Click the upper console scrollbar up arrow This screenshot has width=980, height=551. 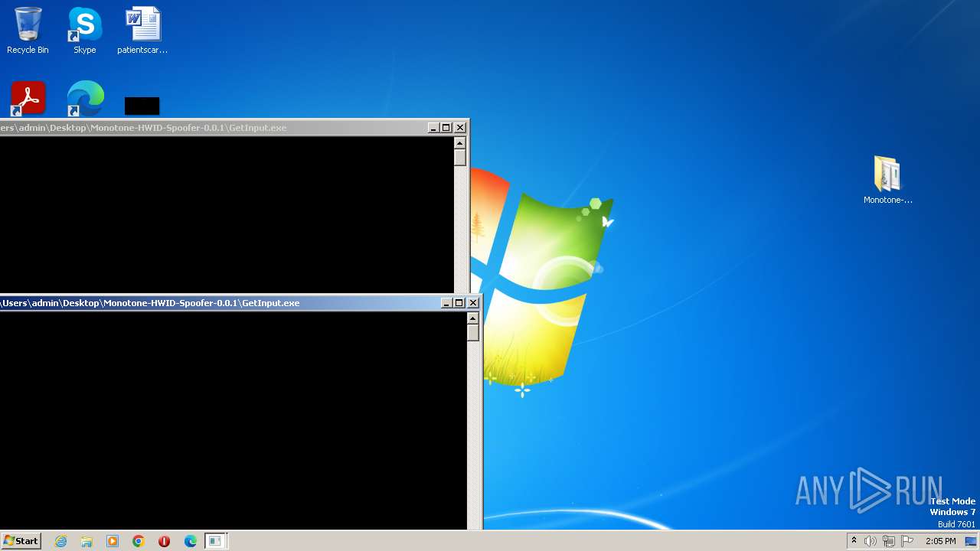click(460, 143)
